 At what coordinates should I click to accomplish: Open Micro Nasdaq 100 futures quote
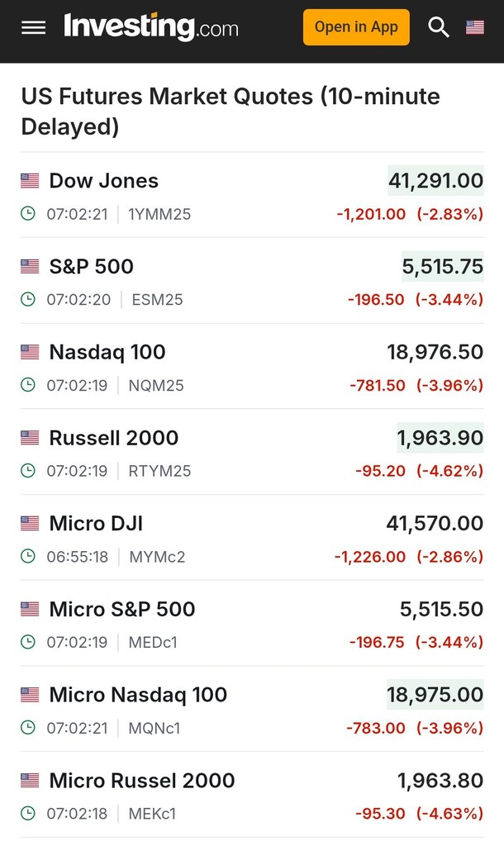click(138, 695)
